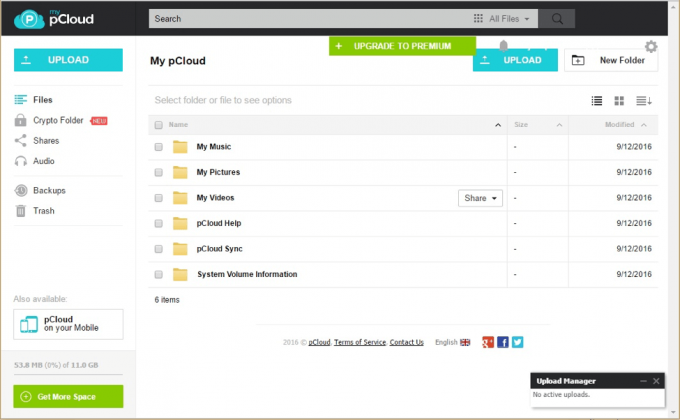This screenshot has width=680, height=420.
Task: Switch to grid view icon
Action: [619, 101]
